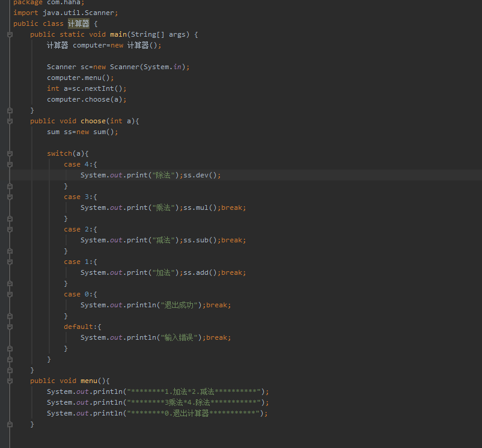
Task: Click the ss.mul() call
Action: (200, 208)
